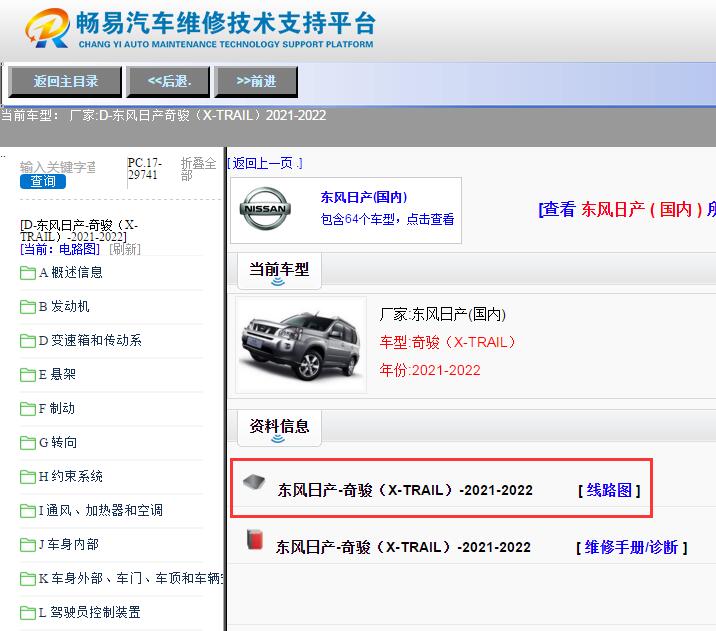Click the 年份:2021-2022 text
The height and width of the screenshot is (631, 716).
[430, 370]
